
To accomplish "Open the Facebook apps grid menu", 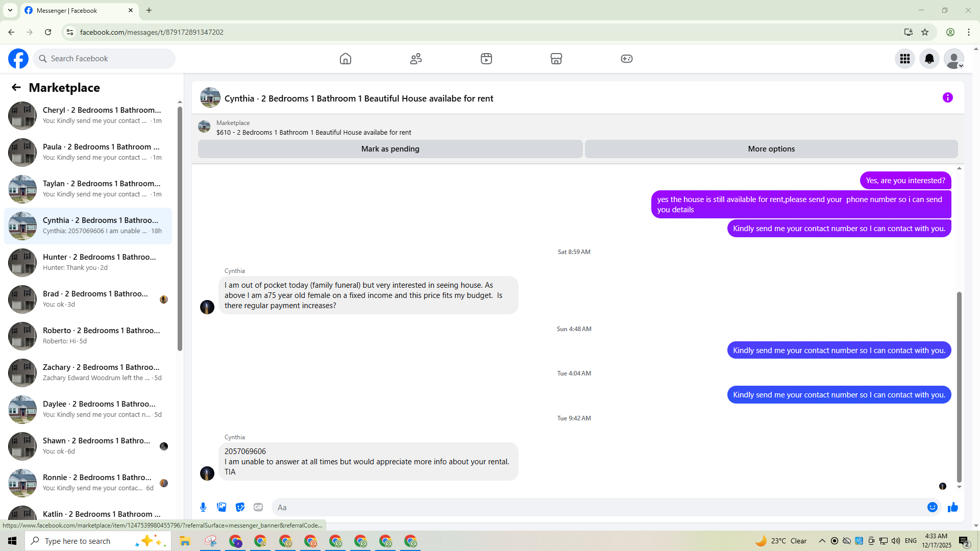I will point(904,59).
